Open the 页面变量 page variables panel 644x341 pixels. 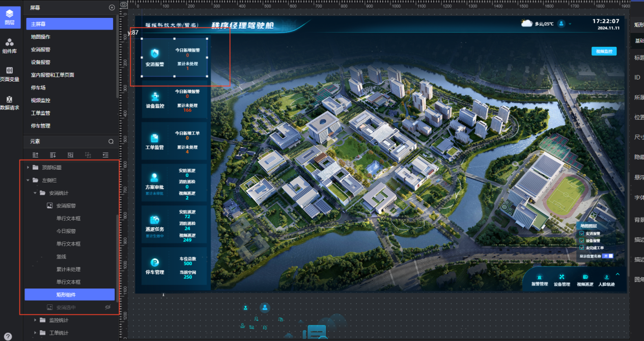pyautogui.click(x=10, y=74)
